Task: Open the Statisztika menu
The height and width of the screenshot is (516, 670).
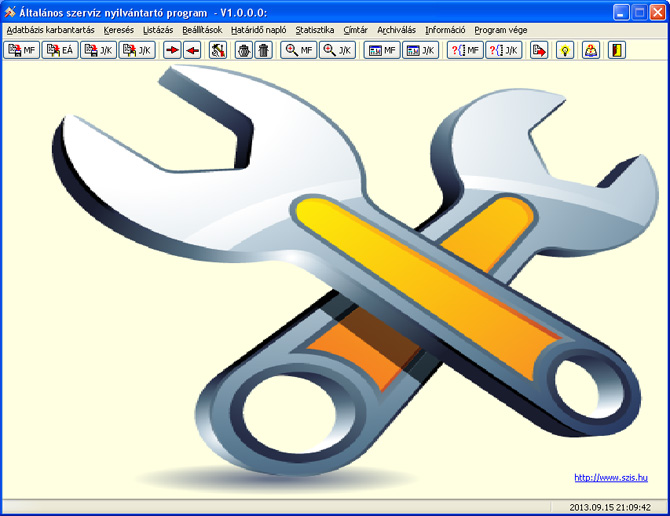Action: [x=315, y=30]
